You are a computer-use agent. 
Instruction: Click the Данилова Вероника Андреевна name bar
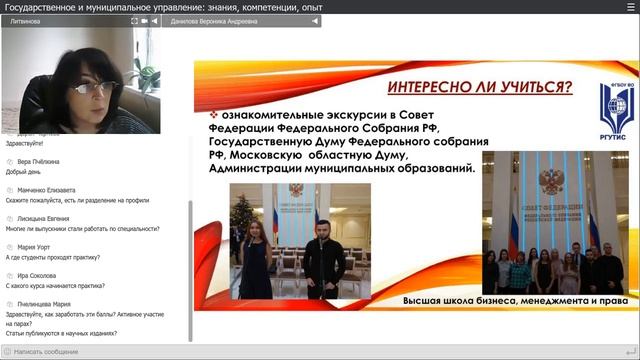pos(241,21)
